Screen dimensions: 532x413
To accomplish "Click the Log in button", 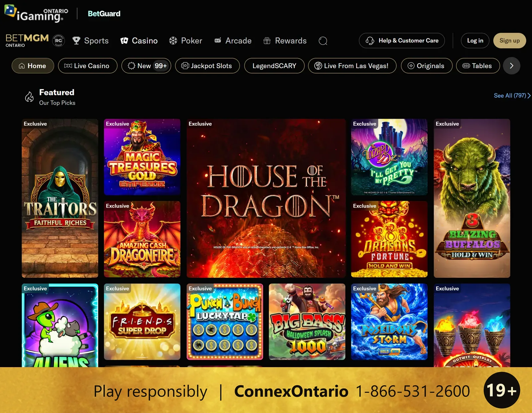I will 475,41.
